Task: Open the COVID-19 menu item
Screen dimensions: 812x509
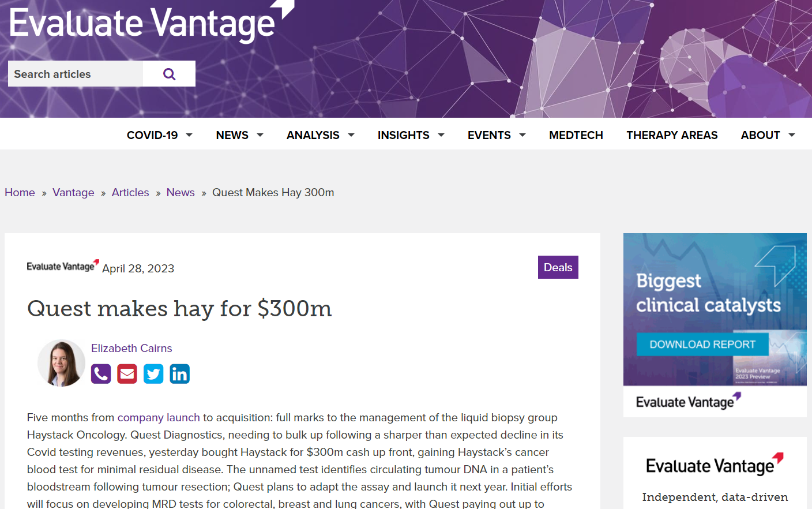Action: click(152, 135)
